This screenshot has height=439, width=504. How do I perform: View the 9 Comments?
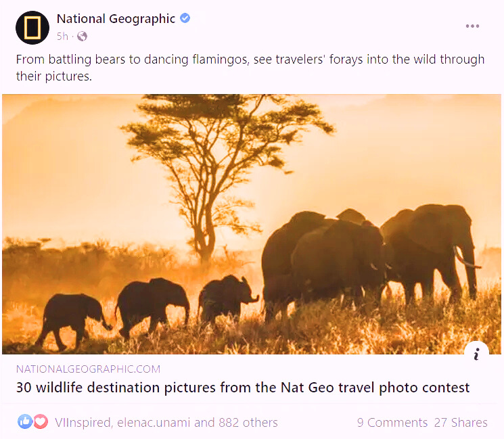pyautogui.click(x=392, y=422)
